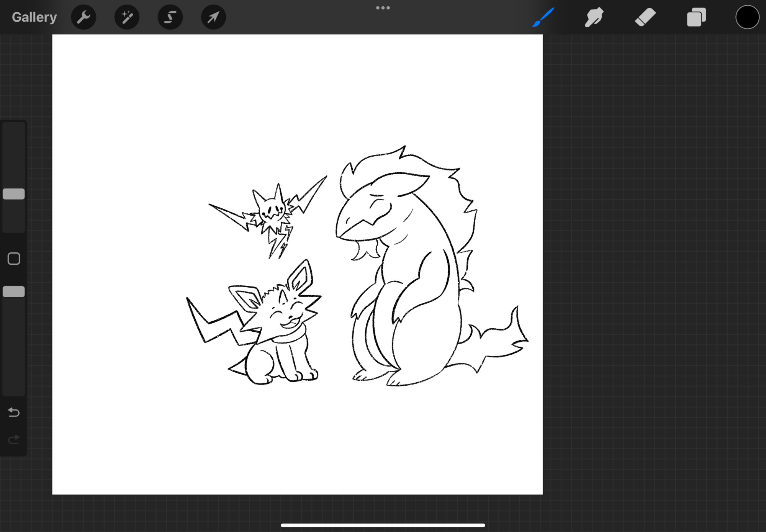The height and width of the screenshot is (532, 766).
Task: Open the Actions wrench menu
Action: point(83,17)
